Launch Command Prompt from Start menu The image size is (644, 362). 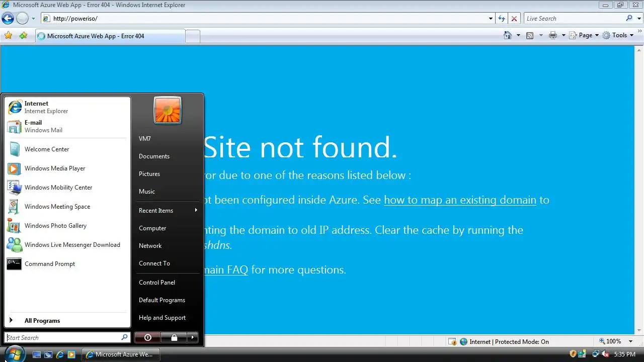coord(67,264)
